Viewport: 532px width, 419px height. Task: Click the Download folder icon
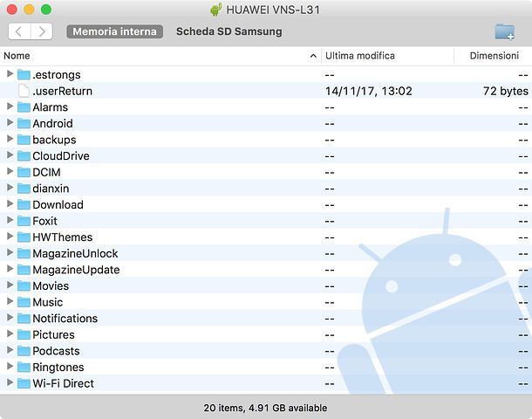24,204
